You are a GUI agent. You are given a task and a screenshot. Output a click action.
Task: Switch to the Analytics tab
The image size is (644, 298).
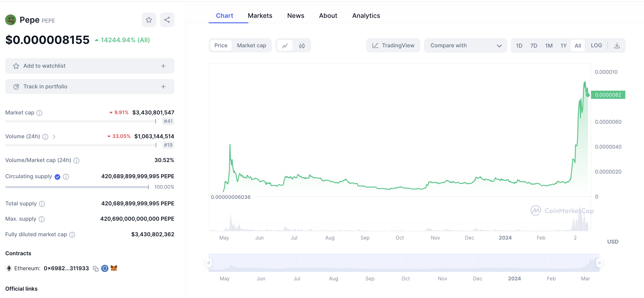tap(366, 16)
